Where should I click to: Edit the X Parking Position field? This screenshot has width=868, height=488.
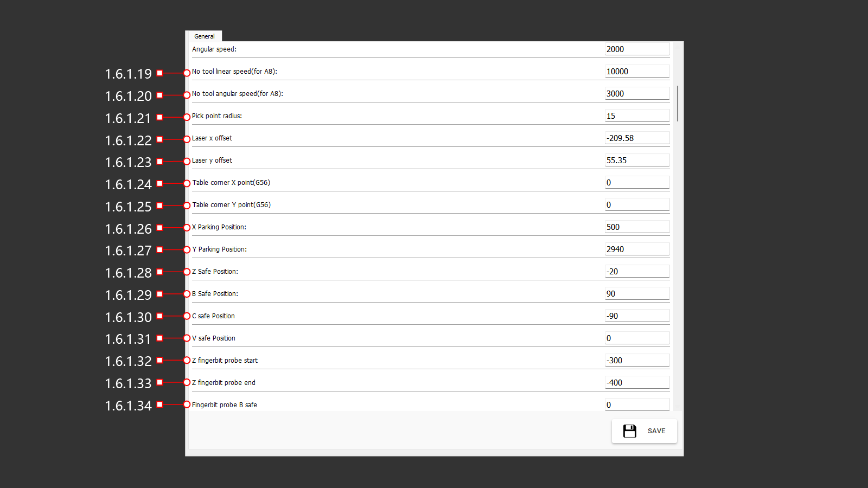click(637, 227)
